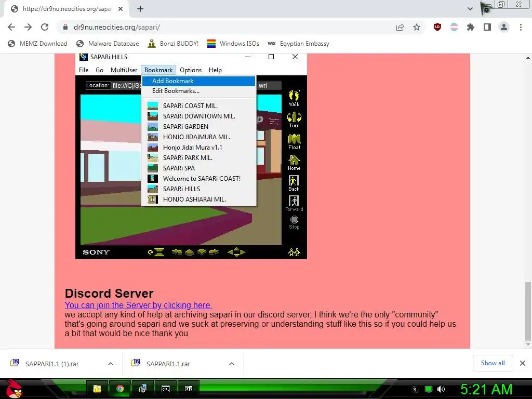The height and width of the screenshot is (399, 532).
Task: Select the Float navigation mode icon
Action: [x=294, y=141]
